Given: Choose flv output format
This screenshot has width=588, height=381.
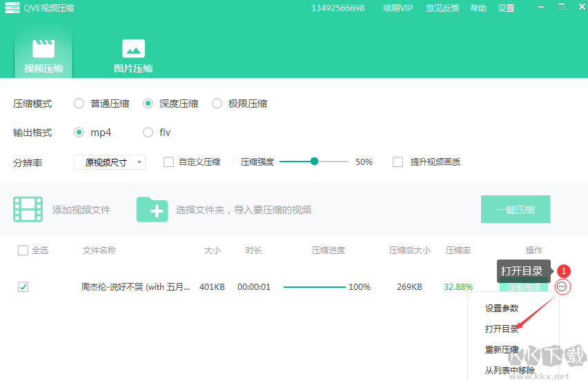Looking at the screenshot, I should 148,133.
